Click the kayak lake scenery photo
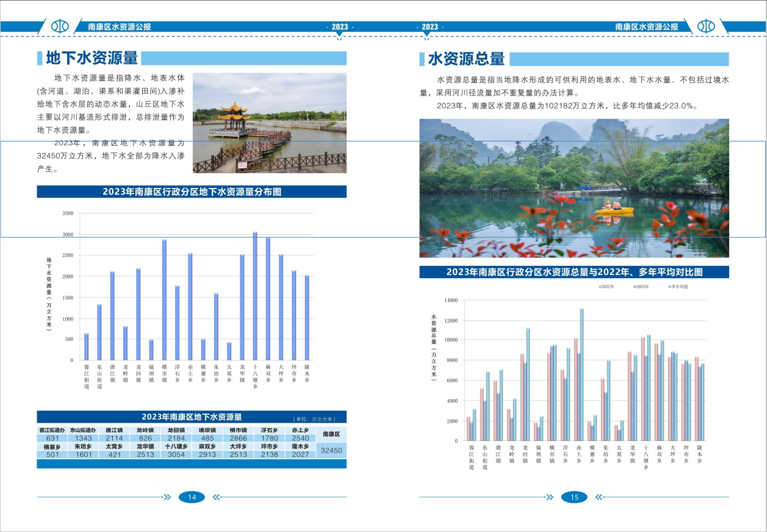This screenshot has height=532, width=767. coord(574,188)
